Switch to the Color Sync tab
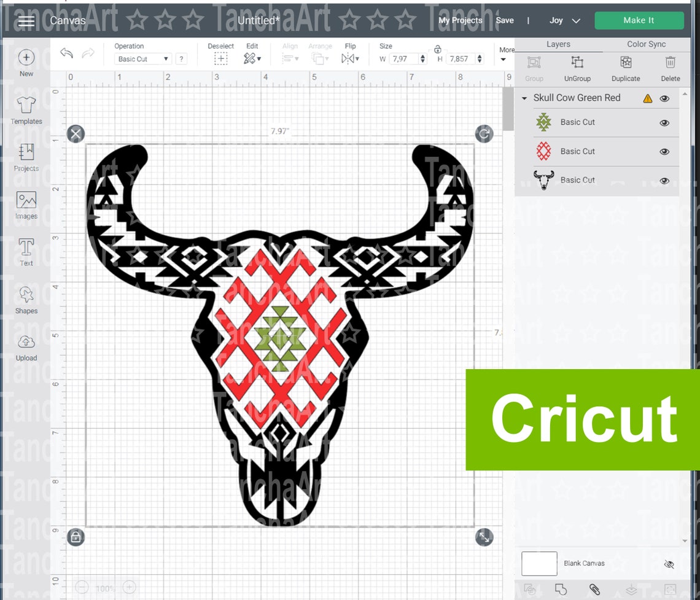700x600 pixels. [646, 44]
